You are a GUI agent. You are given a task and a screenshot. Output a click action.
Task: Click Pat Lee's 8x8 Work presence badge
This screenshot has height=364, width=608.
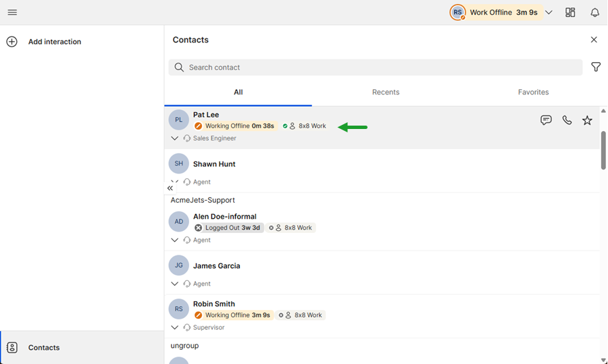click(305, 126)
